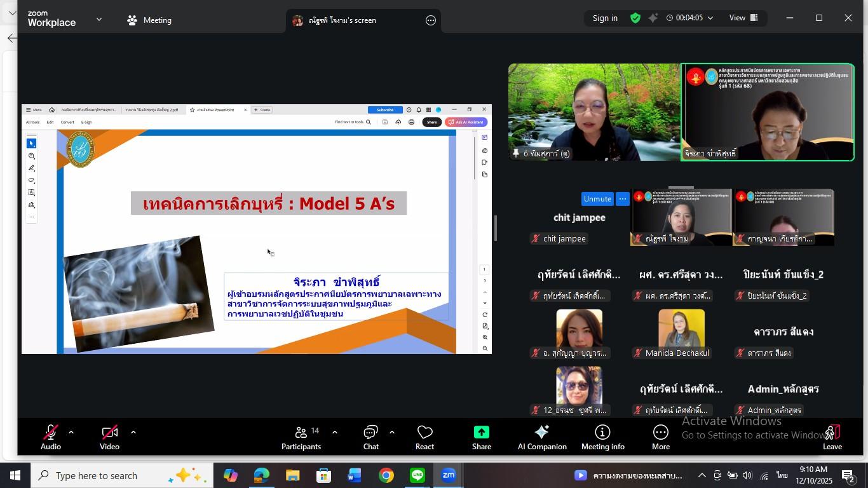Open the View layout menu

743,18
